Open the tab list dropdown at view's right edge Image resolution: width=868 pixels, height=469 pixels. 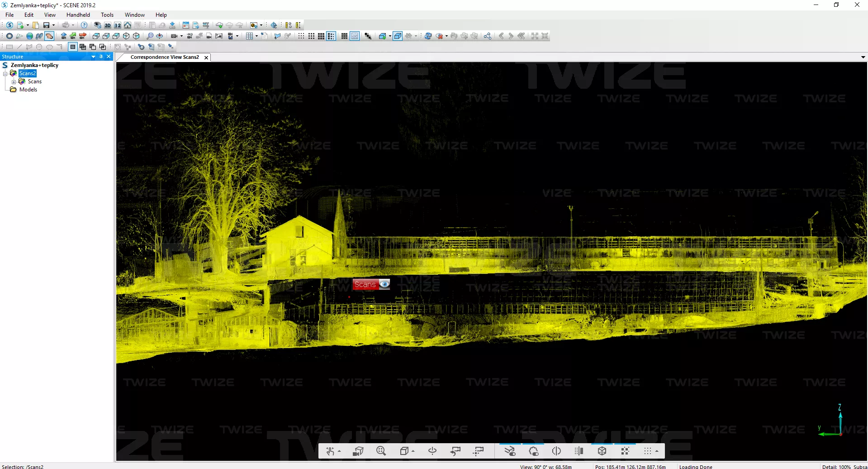point(863,57)
